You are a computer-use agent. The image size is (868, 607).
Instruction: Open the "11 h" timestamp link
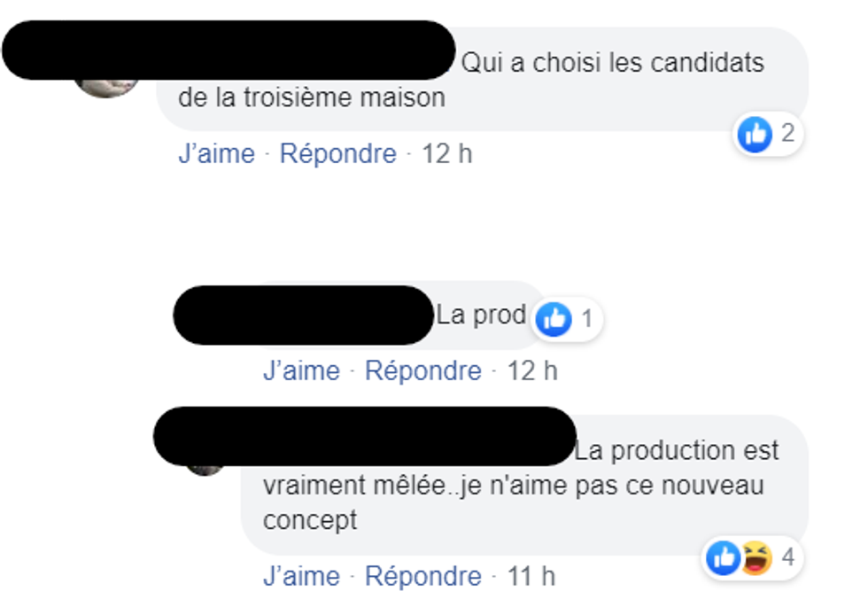(531, 577)
